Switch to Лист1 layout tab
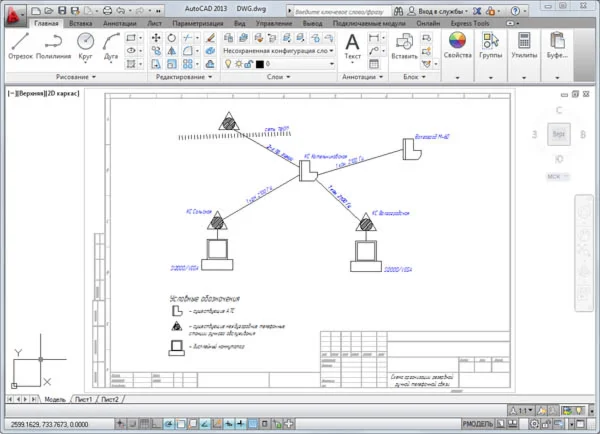This screenshot has height=434, width=600. [x=83, y=399]
